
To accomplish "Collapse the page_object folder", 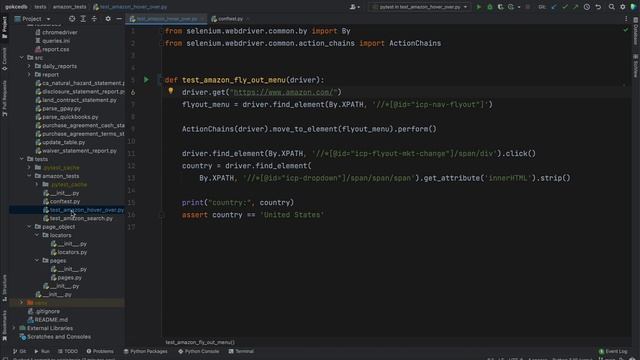I will 29,227.
